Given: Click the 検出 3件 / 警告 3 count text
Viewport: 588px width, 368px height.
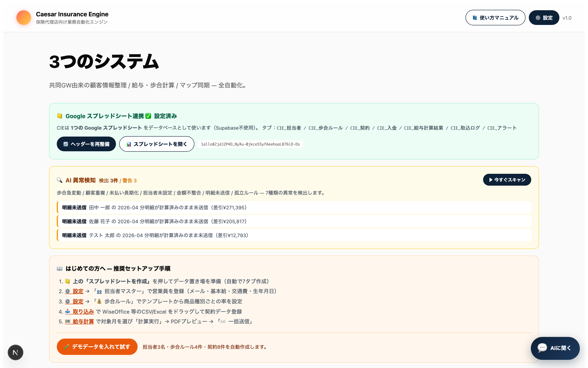Looking at the screenshot, I should (118, 181).
